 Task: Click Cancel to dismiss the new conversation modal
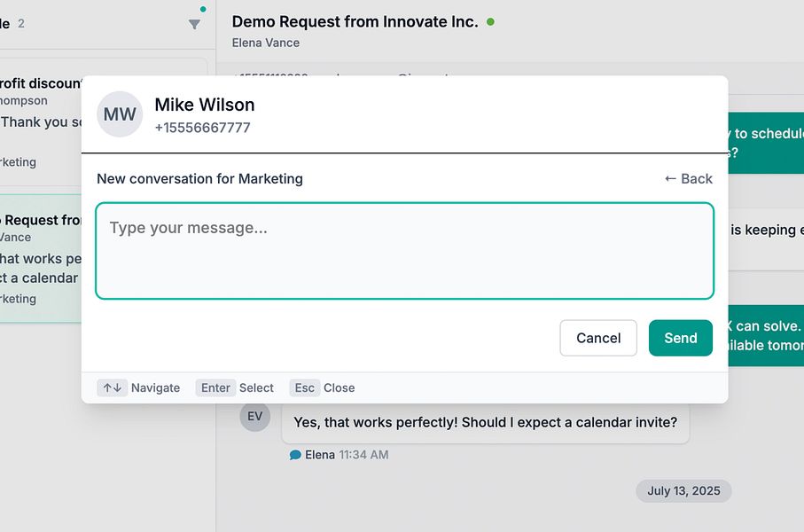click(x=597, y=338)
